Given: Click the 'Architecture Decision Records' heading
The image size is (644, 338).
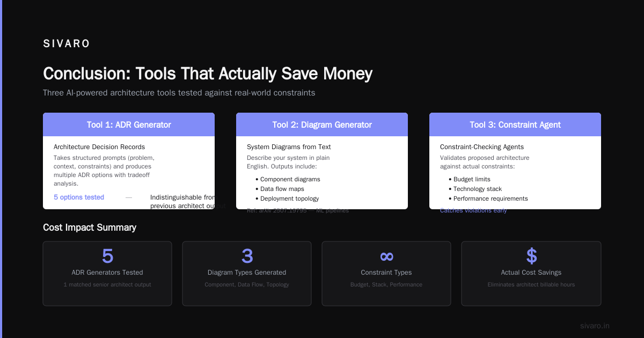Looking at the screenshot, I should tap(99, 147).
